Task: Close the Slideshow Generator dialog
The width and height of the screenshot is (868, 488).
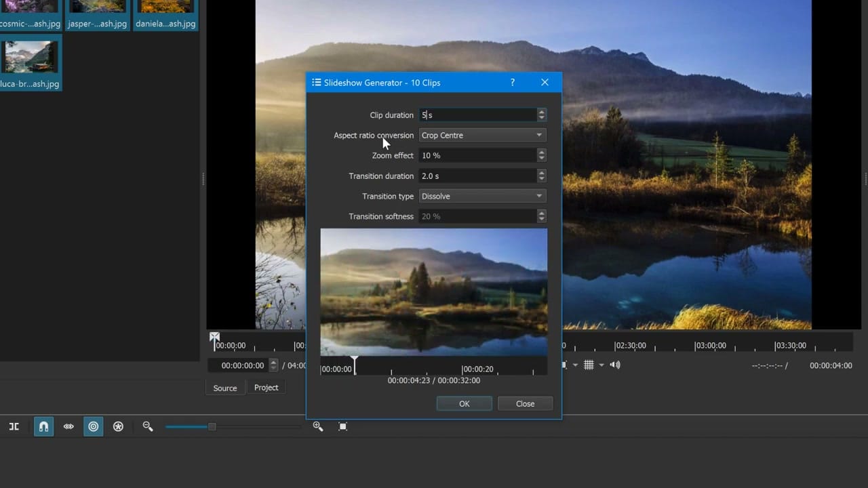Action: coord(525,403)
